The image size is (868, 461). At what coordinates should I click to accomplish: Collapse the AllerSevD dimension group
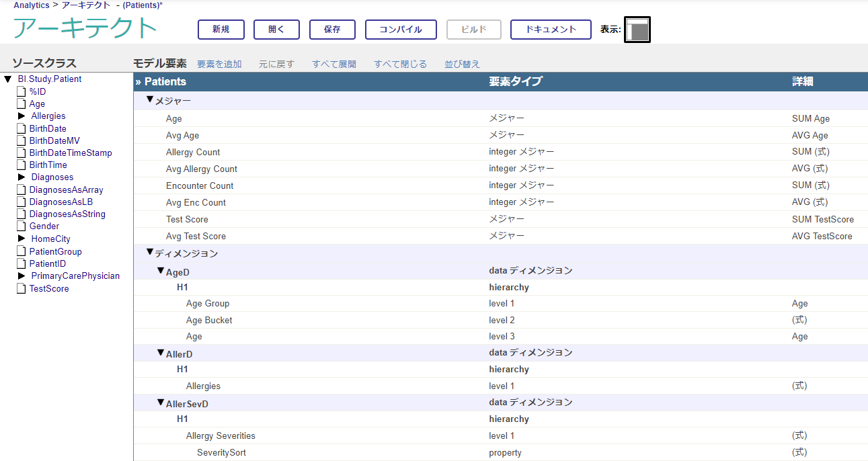pos(161,403)
